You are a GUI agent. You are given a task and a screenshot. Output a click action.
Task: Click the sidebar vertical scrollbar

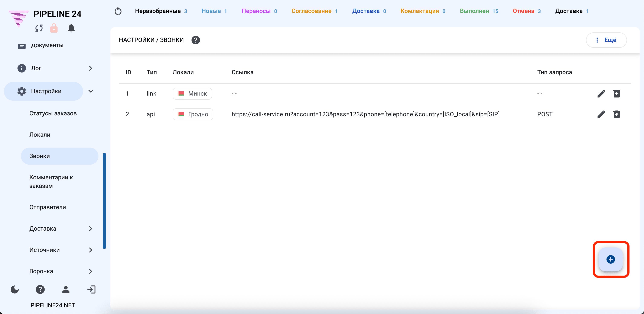[104, 201]
